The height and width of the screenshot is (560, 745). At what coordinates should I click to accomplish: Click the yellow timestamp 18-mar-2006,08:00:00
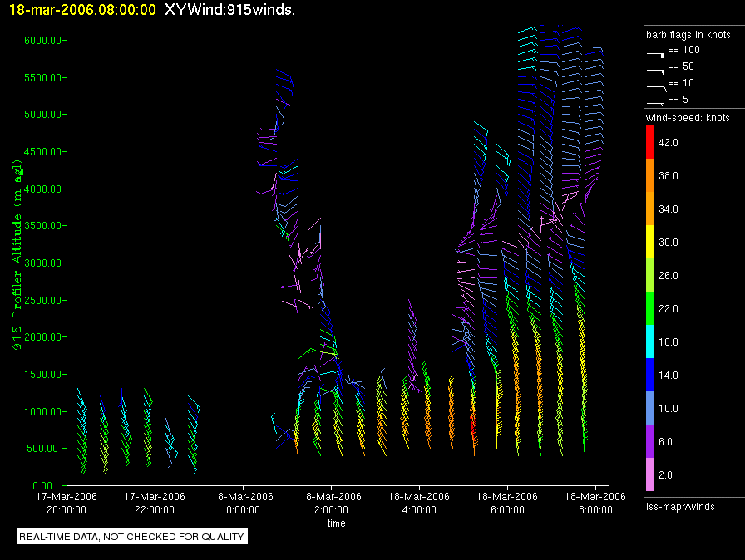click(77, 10)
